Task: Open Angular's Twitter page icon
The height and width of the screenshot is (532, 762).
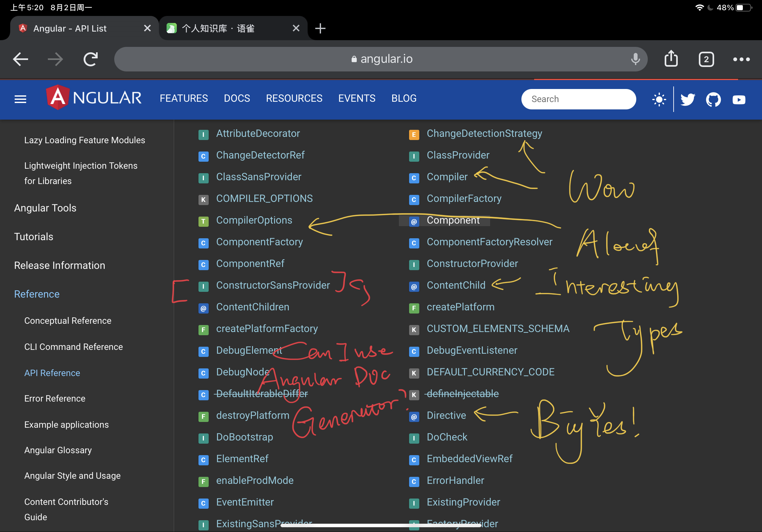Action: (688, 99)
